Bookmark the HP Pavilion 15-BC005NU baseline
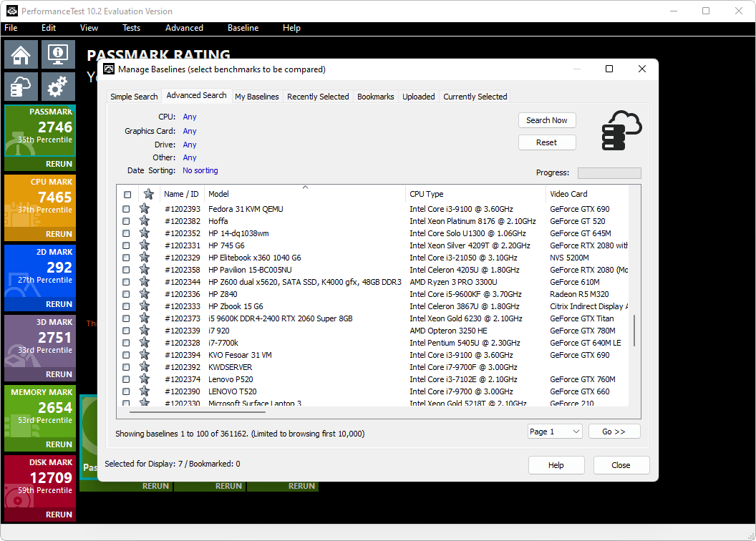Screen dimensions: 756x541 tap(144, 269)
